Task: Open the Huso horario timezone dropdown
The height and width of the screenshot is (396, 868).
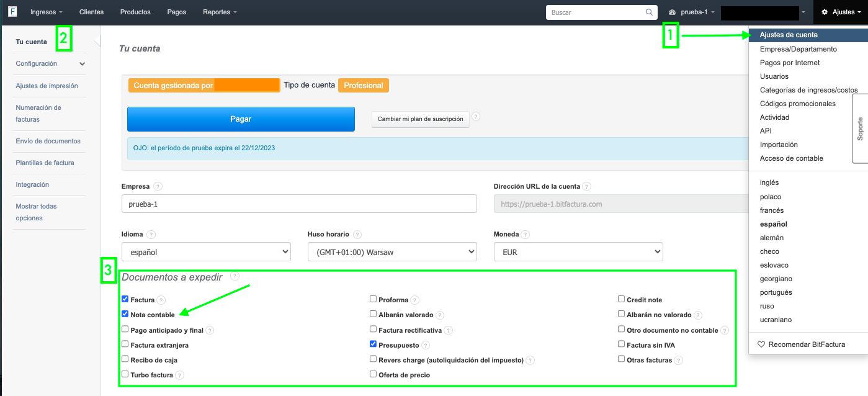Action: coord(392,252)
